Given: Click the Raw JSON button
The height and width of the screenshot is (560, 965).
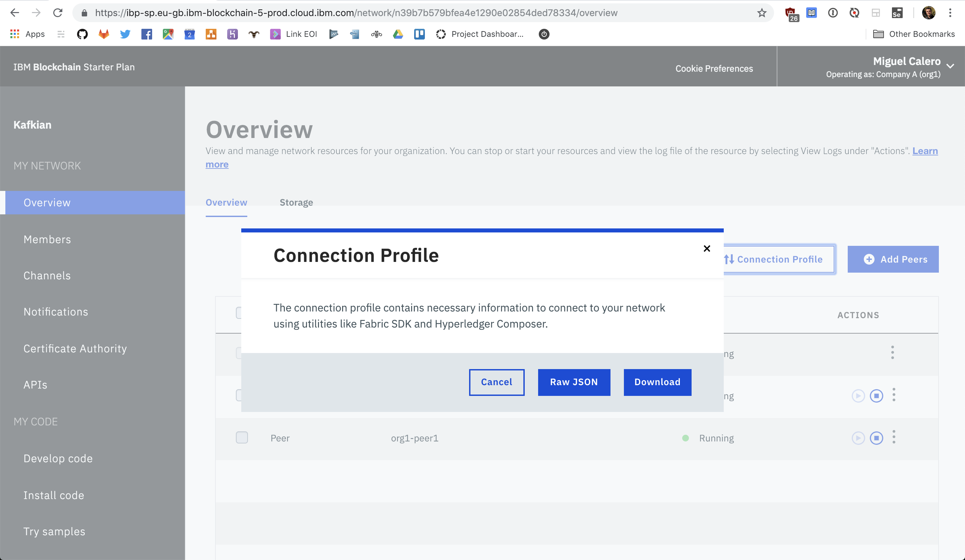Looking at the screenshot, I should click(574, 382).
